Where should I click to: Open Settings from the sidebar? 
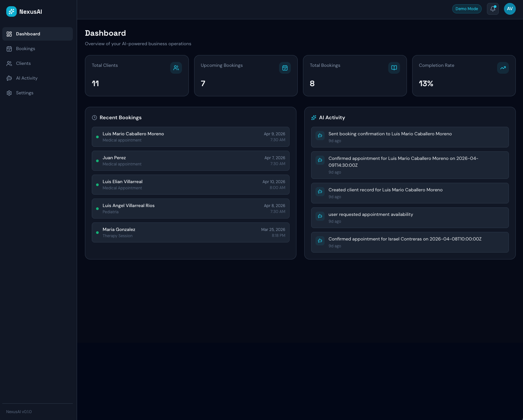point(25,93)
